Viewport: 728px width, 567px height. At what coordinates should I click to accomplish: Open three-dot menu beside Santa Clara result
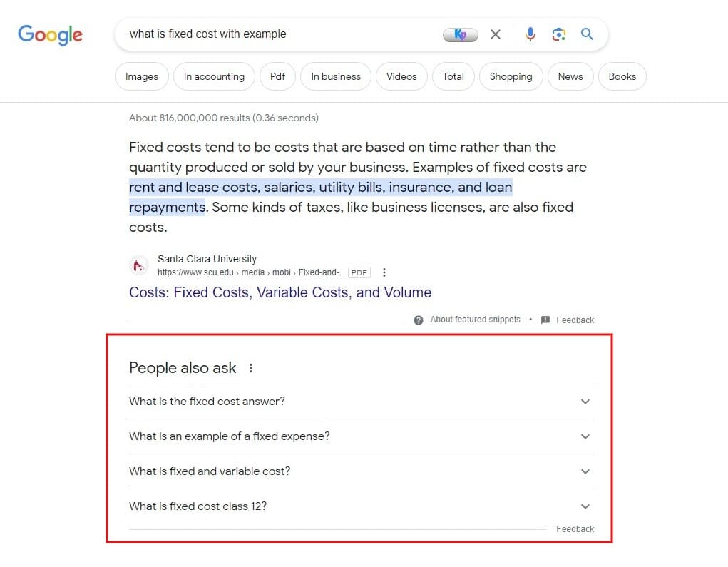pyautogui.click(x=384, y=272)
